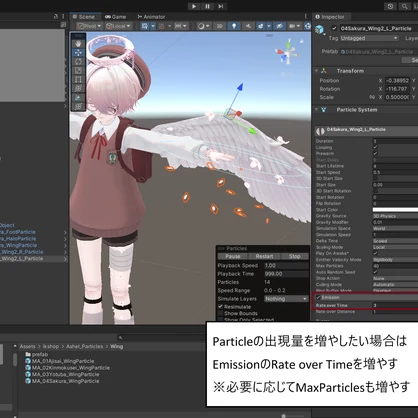Viewport: 418px width, 418px height.
Task: Toggle 2D view mode
Action: 219,26
